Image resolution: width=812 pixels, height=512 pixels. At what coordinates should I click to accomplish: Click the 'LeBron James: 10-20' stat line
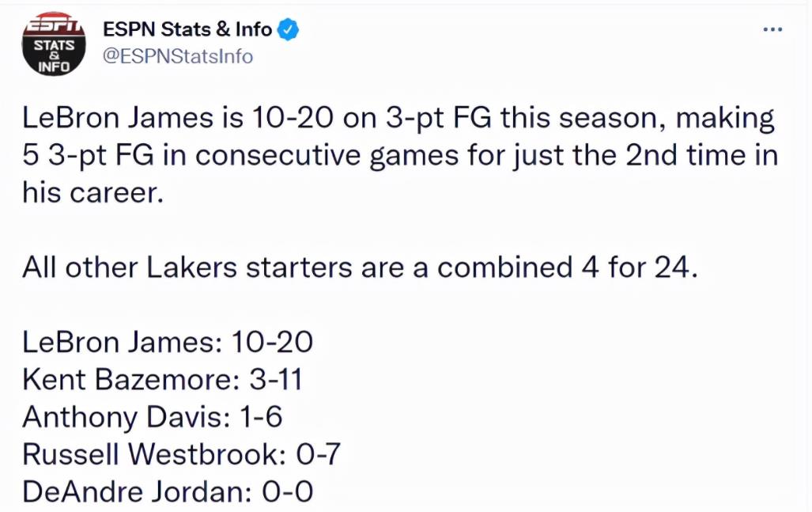(168, 343)
